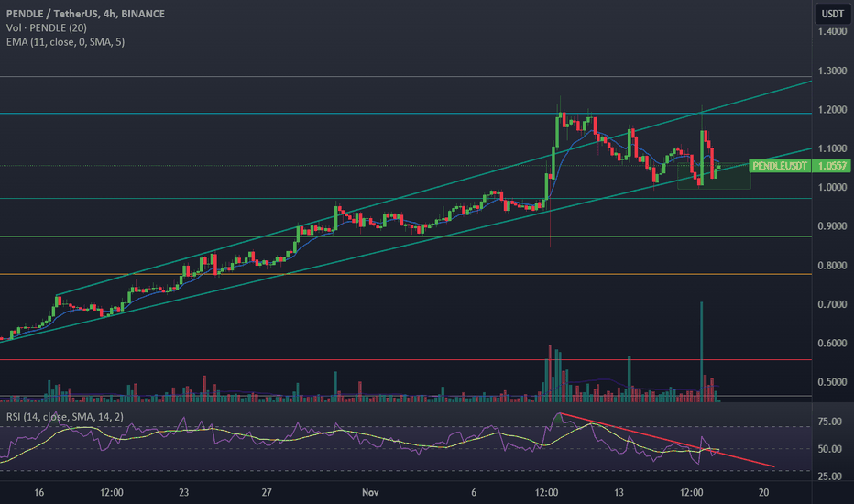Click the 6 date label on time axis
The width and height of the screenshot is (854, 504).
(474, 493)
